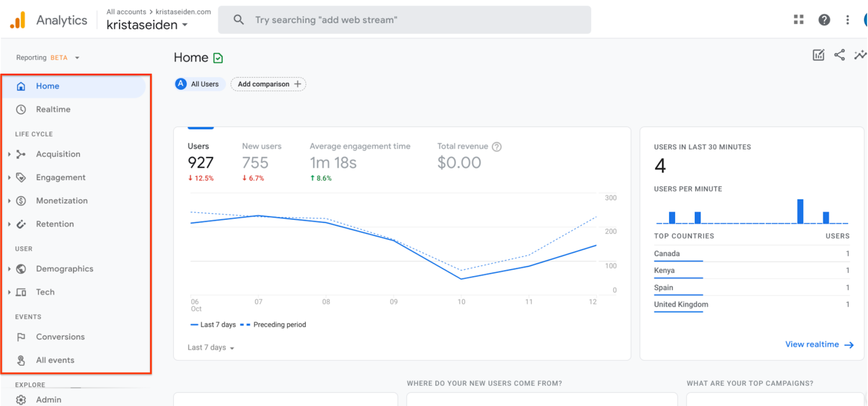Open the kristaseiden property selector dropdown
Image resolution: width=868 pixels, height=406 pixels.
147,25
